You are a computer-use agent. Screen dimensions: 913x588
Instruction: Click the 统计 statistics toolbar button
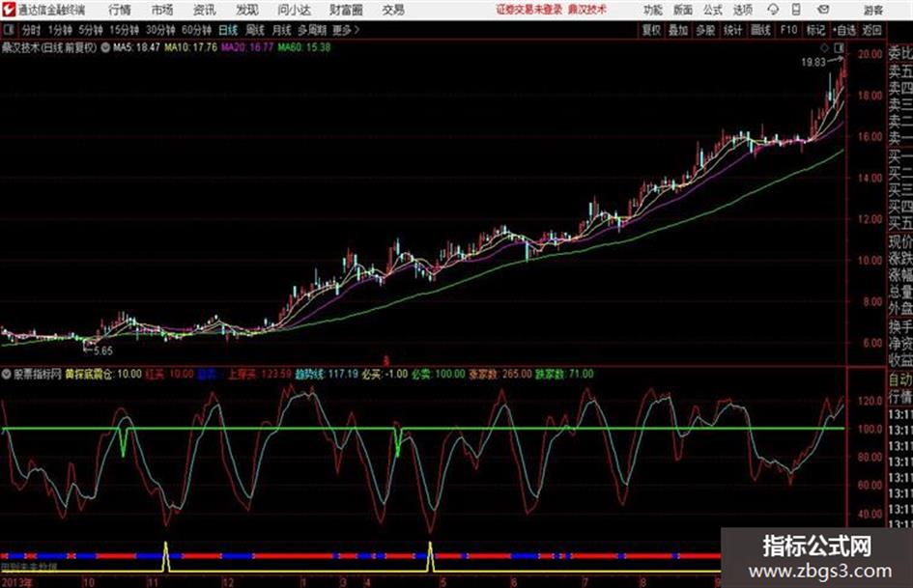click(x=733, y=30)
